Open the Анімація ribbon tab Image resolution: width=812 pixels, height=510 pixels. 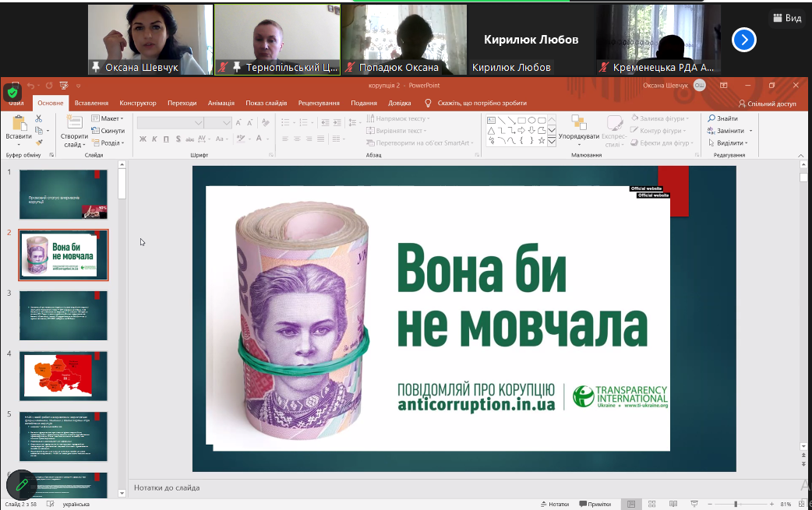(221, 103)
